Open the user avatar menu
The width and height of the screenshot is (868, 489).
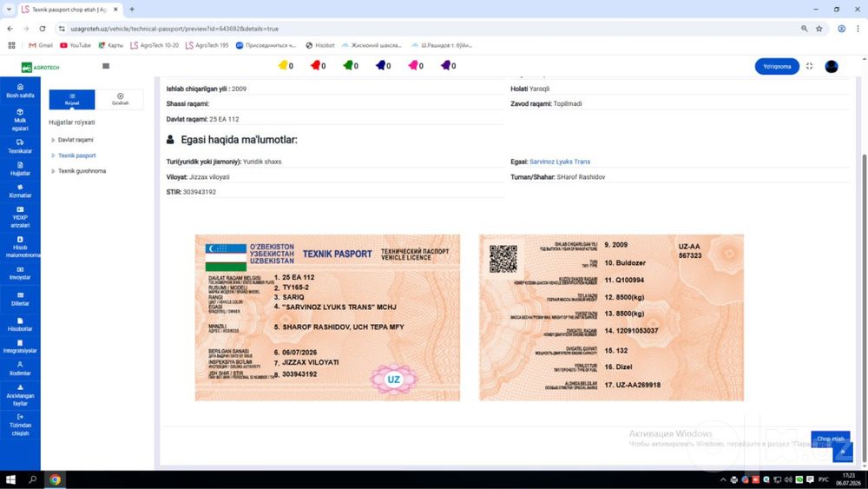(832, 67)
